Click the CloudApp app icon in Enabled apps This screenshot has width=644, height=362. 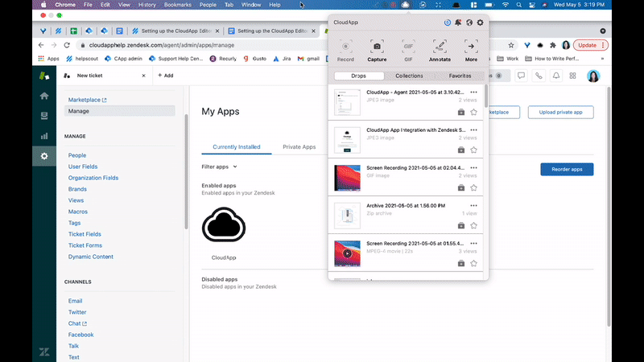tap(224, 224)
